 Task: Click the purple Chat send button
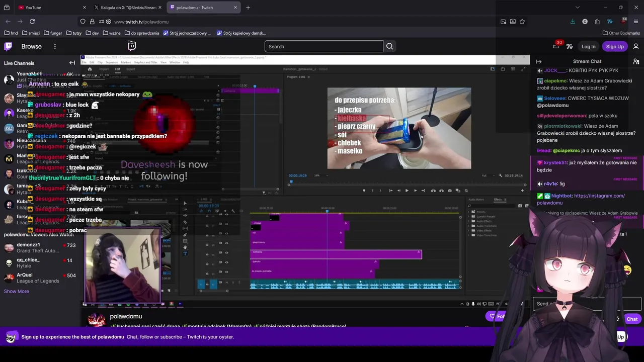[632, 319]
